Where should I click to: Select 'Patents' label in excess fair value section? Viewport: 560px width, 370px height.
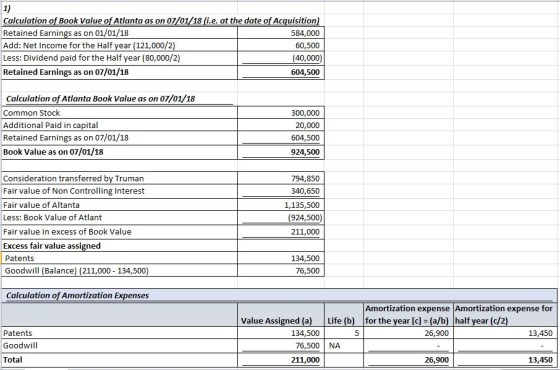click(120, 258)
